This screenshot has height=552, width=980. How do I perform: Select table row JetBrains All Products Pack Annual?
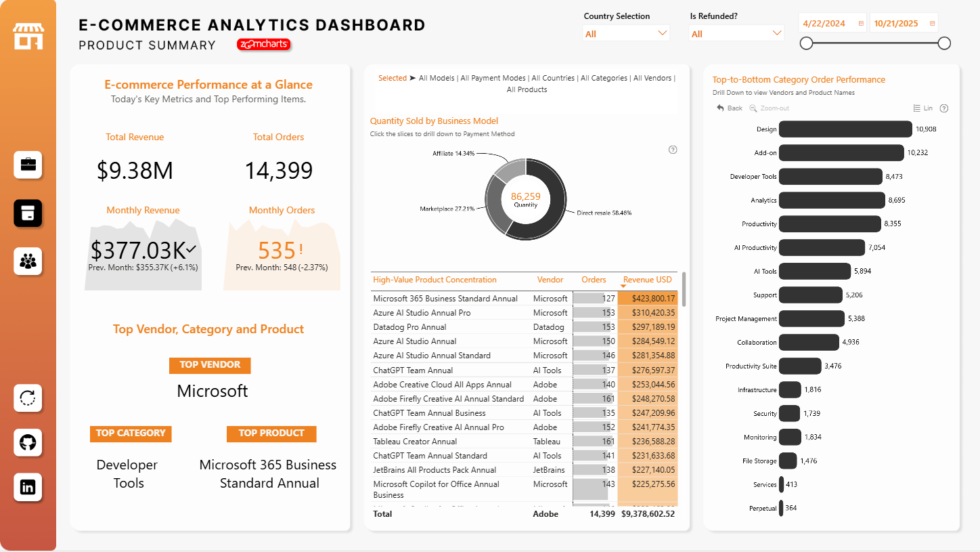(525, 470)
